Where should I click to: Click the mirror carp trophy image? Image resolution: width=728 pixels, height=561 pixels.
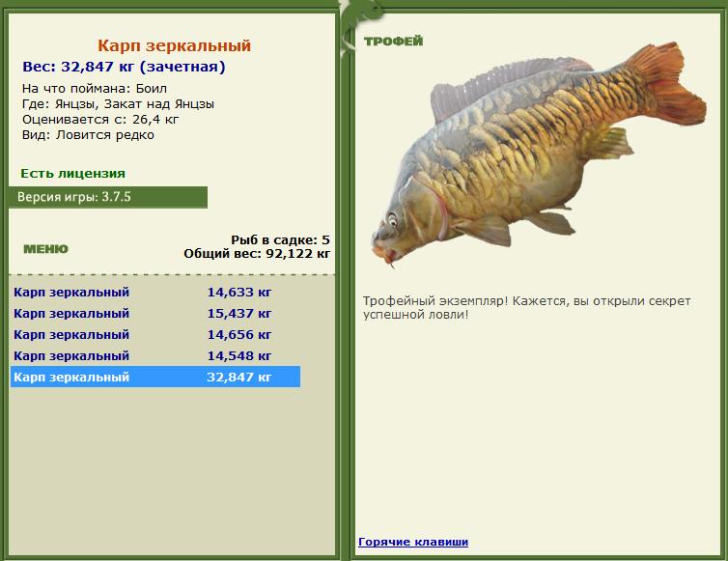[539, 155]
